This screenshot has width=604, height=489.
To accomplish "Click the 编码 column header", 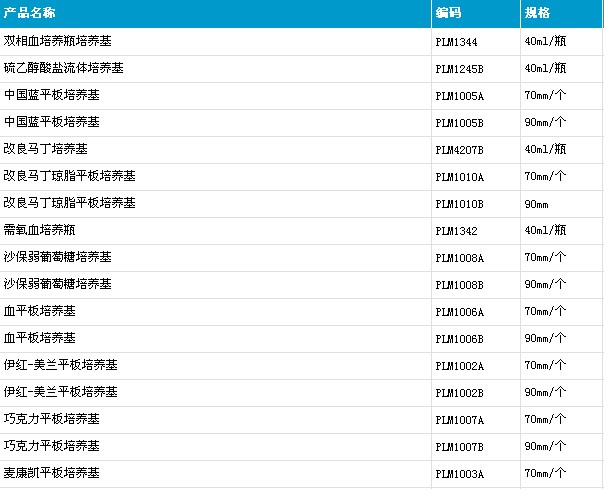I will 448,13.
